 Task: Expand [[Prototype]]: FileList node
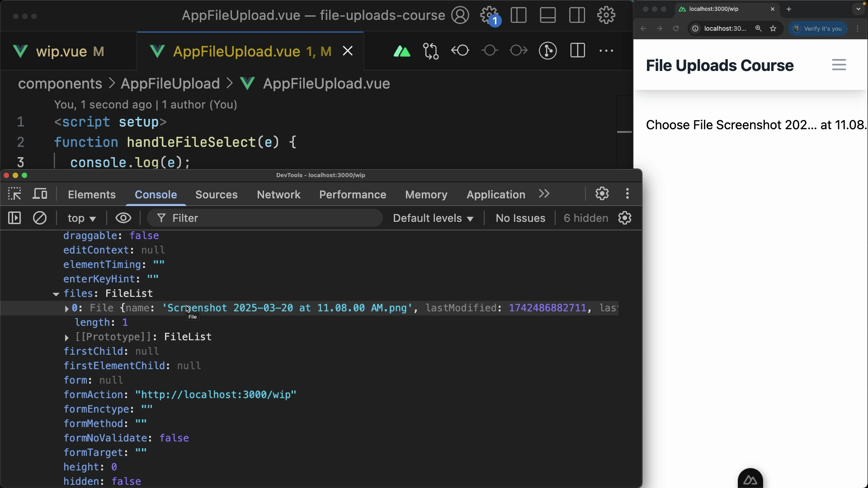coord(67,338)
